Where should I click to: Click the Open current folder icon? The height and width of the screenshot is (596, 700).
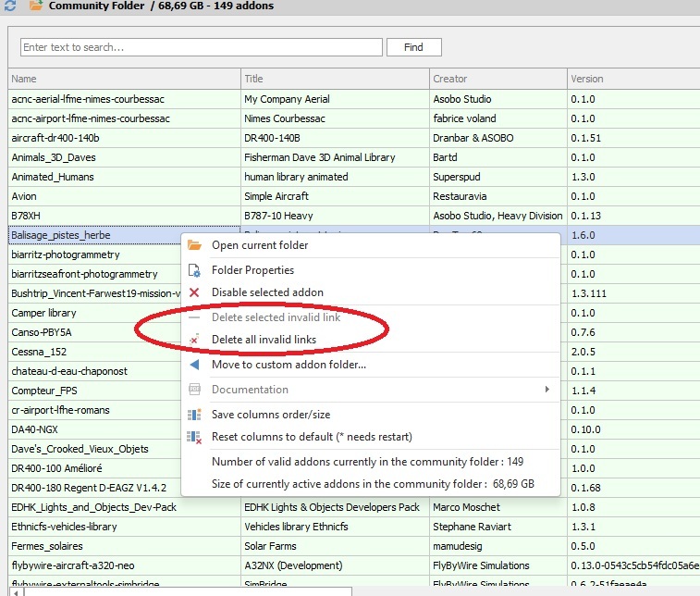[x=194, y=245]
